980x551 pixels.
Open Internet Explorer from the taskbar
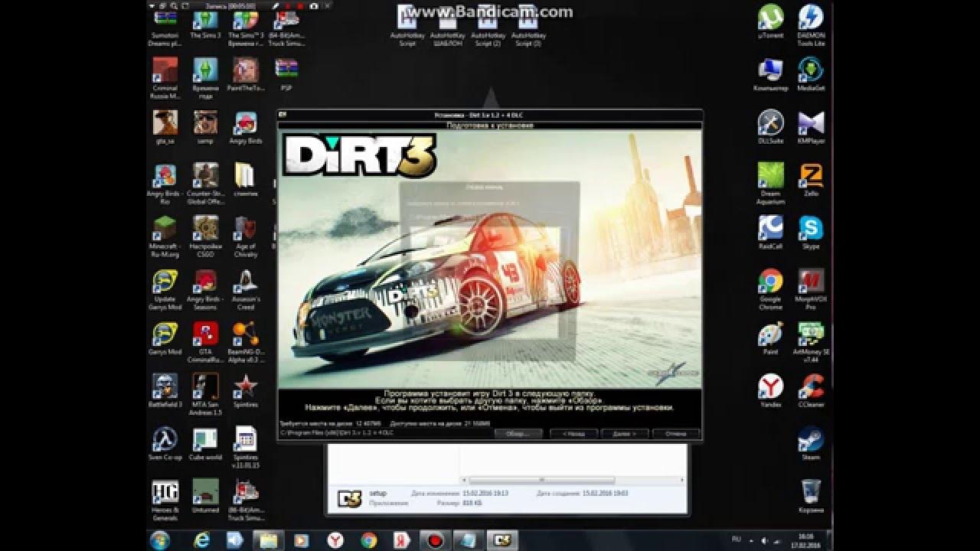click(203, 540)
